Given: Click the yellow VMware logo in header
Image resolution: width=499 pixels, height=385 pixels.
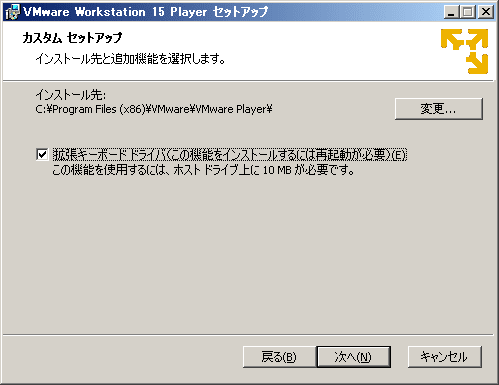Looking at the screenshot, I should tap(464, 51).
